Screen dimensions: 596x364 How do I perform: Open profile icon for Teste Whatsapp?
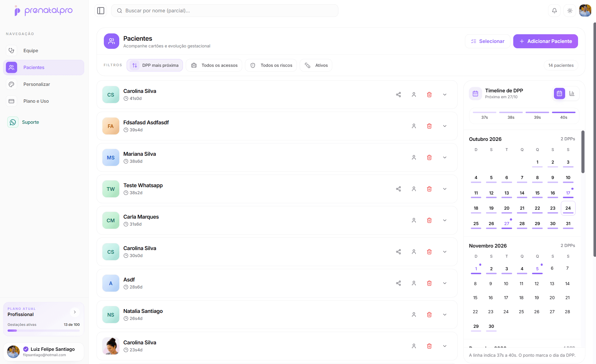point(414,189)
